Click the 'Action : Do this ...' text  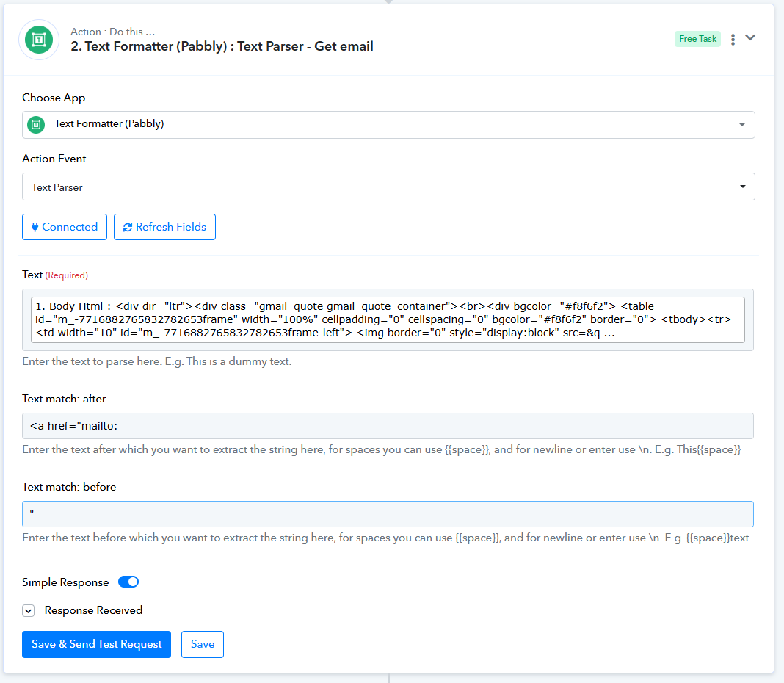click(112, 32)
